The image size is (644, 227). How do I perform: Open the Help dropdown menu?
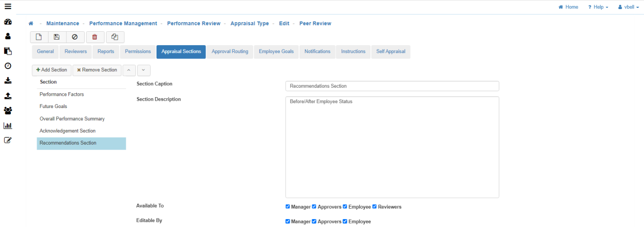[598, 7]
